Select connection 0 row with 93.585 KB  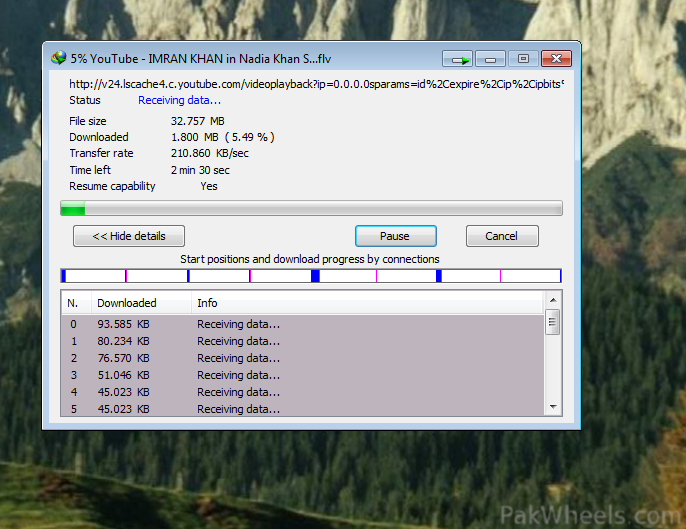pyautogui.click(x=302, y=324)
